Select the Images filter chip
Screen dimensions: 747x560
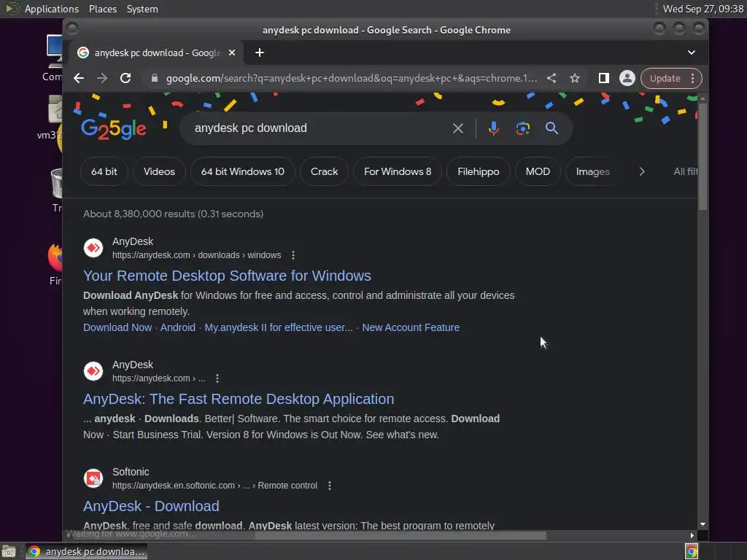[592, 171]
